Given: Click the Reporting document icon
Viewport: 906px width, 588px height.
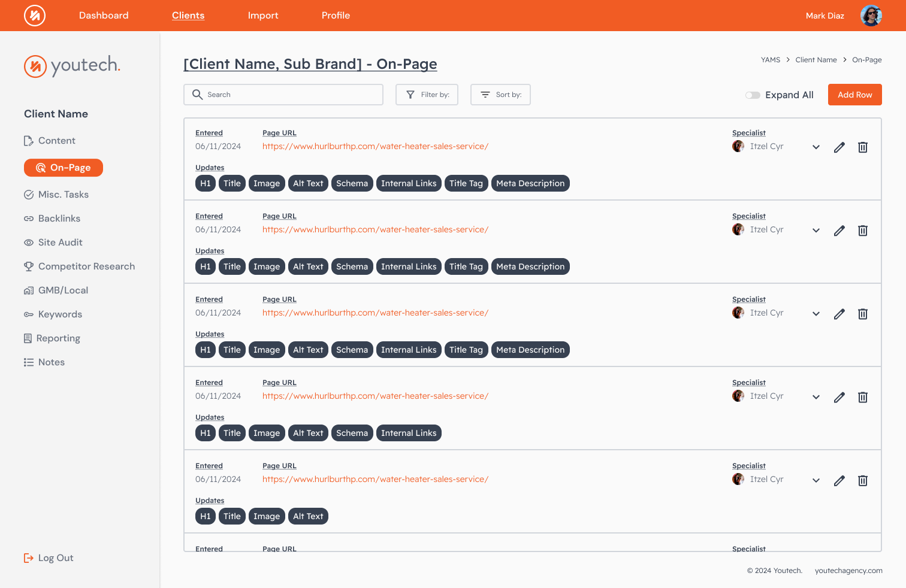Looking at the screenshot, I should point(28,338).
